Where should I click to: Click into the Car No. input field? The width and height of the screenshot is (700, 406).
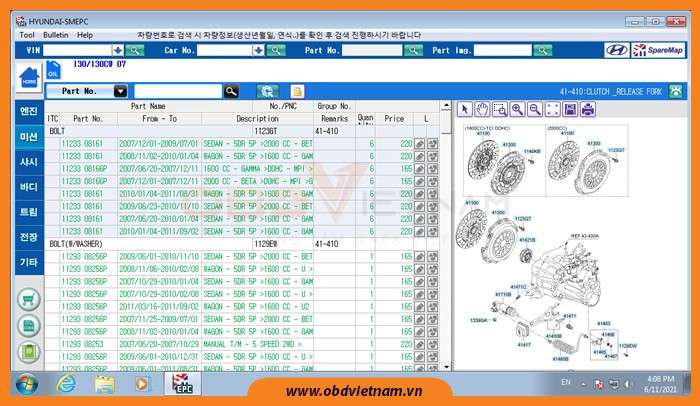pos(225,50)
